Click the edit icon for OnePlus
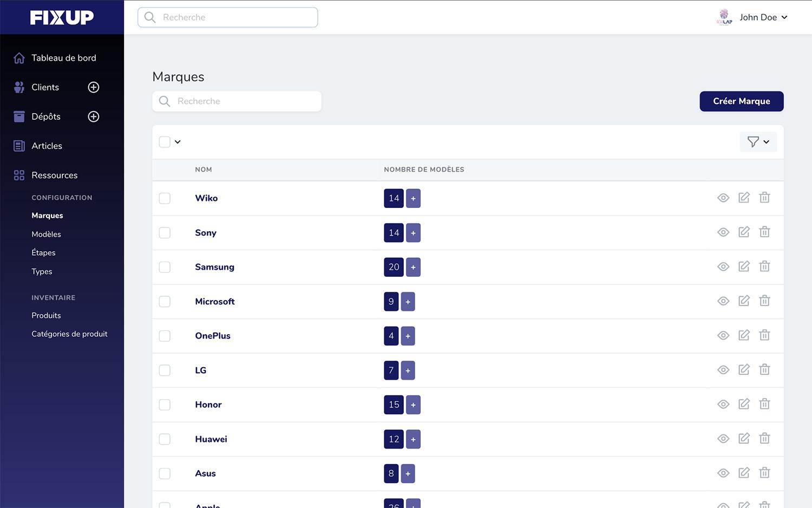 [744, 335]
